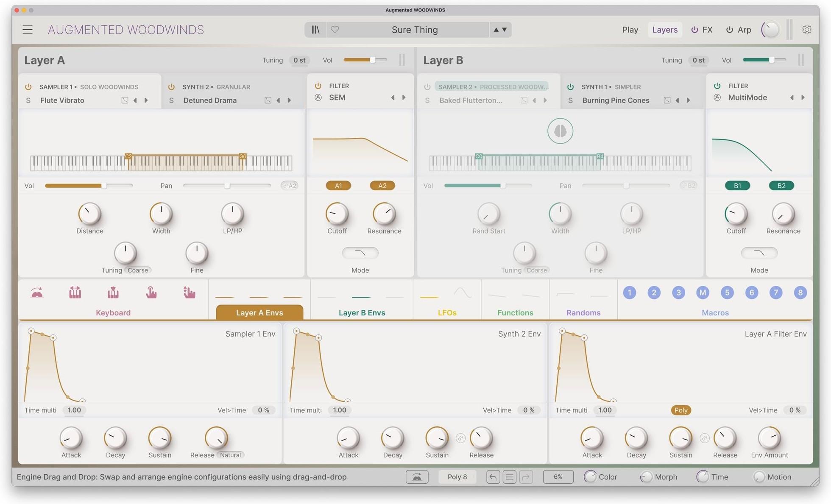Switch to Layer B Envs tab
Image resolution: width=831 pixels, height=504 pixels.
(x=362, y=313)
